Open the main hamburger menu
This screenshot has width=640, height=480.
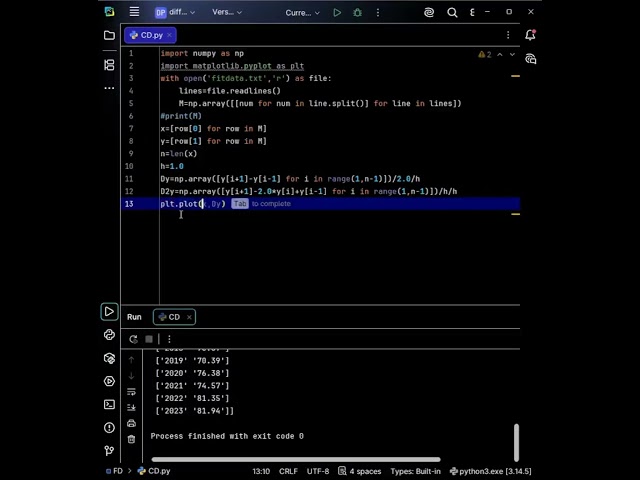pos(134,11)
